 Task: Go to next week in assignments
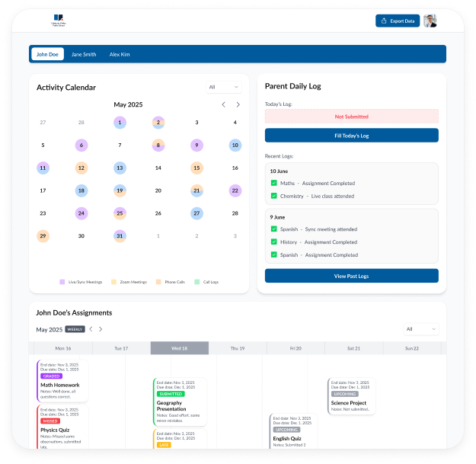coord(101,329)
